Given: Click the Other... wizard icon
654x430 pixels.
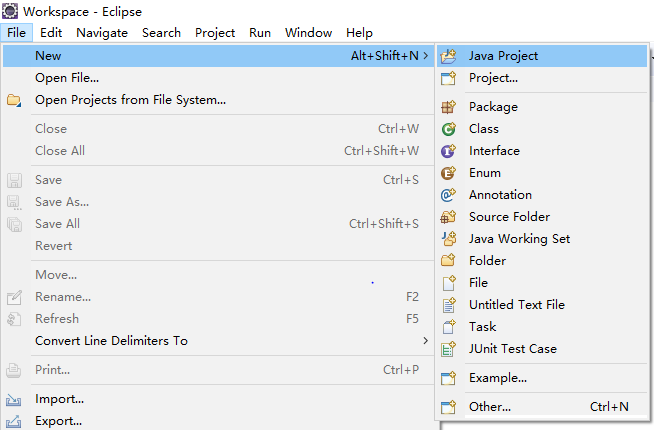Looking at the screenshot, I should click(x=448, y=407).
